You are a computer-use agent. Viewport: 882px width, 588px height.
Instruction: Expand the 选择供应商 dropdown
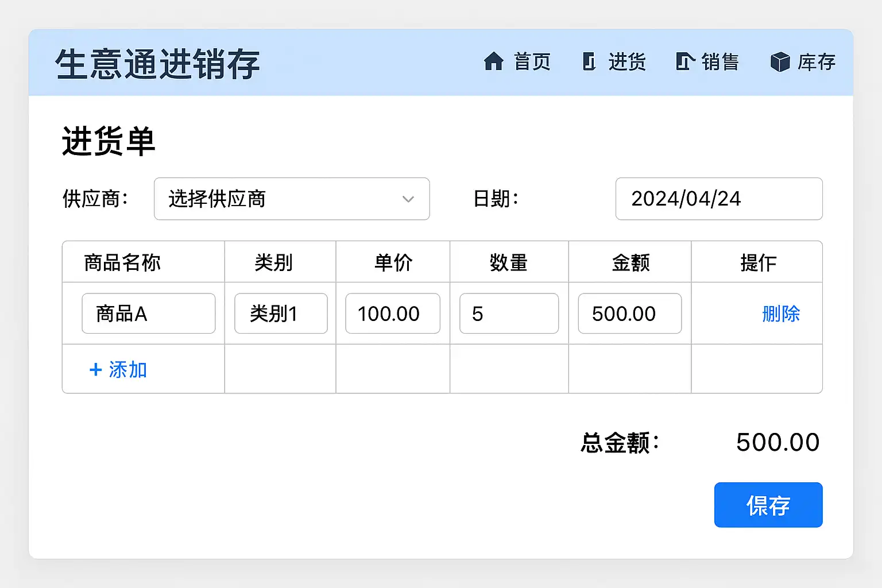coord(291,199)
